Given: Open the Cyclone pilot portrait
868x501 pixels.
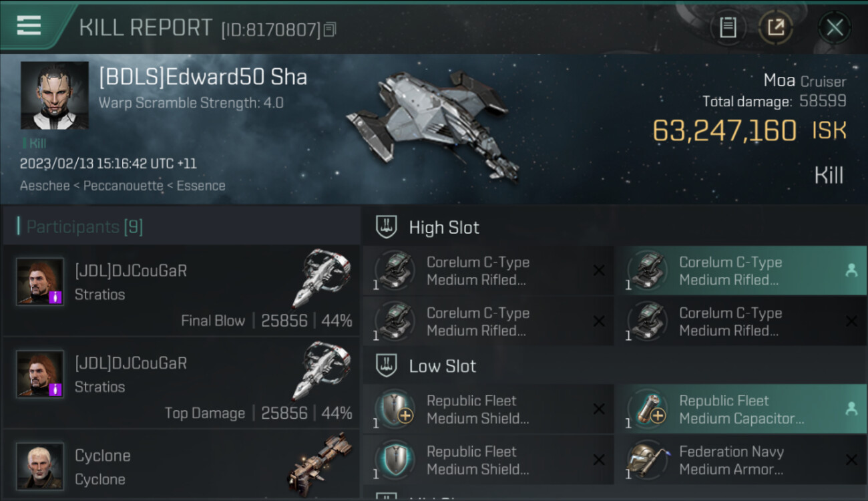Looking at the screenshot, I should (40, 466).
